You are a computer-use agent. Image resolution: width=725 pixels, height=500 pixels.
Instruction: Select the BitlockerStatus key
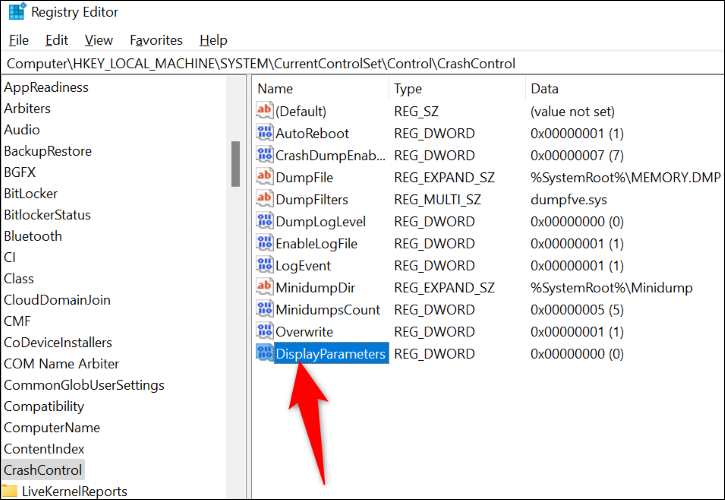coord(47,215)
